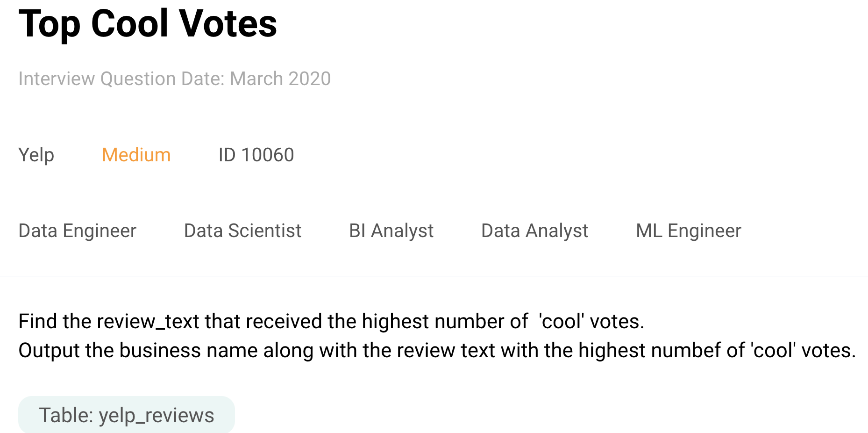This screenshot has width=868, height=433.
Task: Open the Table: yelp_reviews pill
Action: 126,415
